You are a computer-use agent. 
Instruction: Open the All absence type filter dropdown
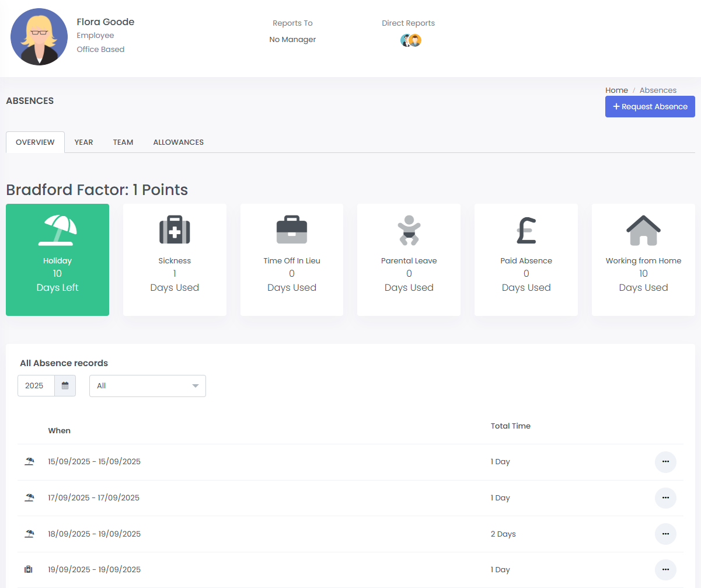(x=147, y=386)
